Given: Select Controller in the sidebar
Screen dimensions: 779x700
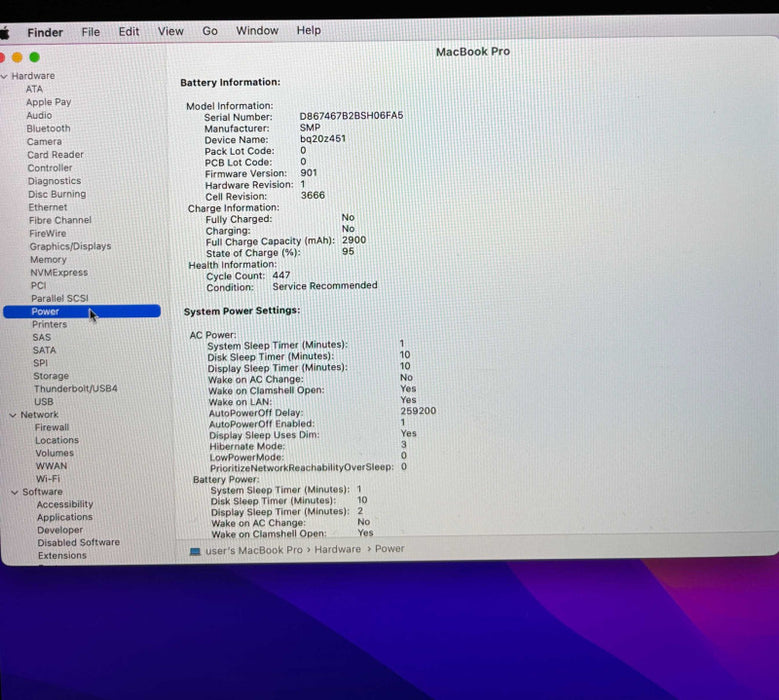Looking at the screenshot, I should [50, 168].
